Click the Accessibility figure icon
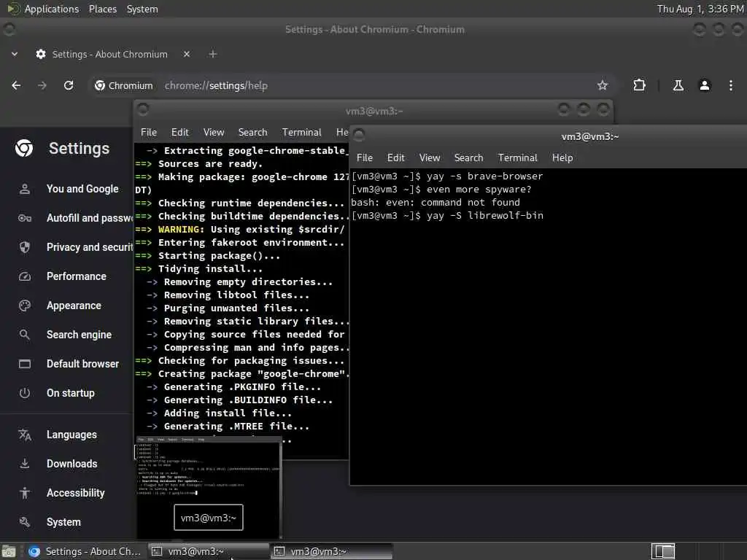The image size is (747, 560). [25, 494]
